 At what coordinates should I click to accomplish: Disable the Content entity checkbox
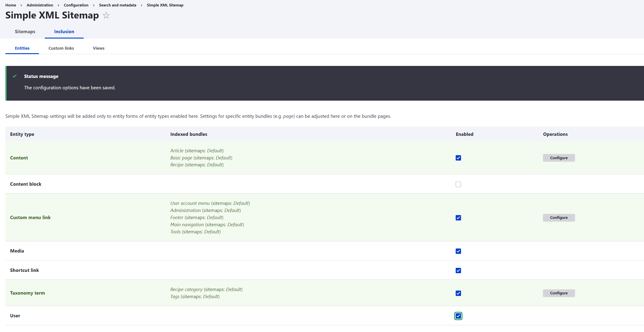pos(458,158)
